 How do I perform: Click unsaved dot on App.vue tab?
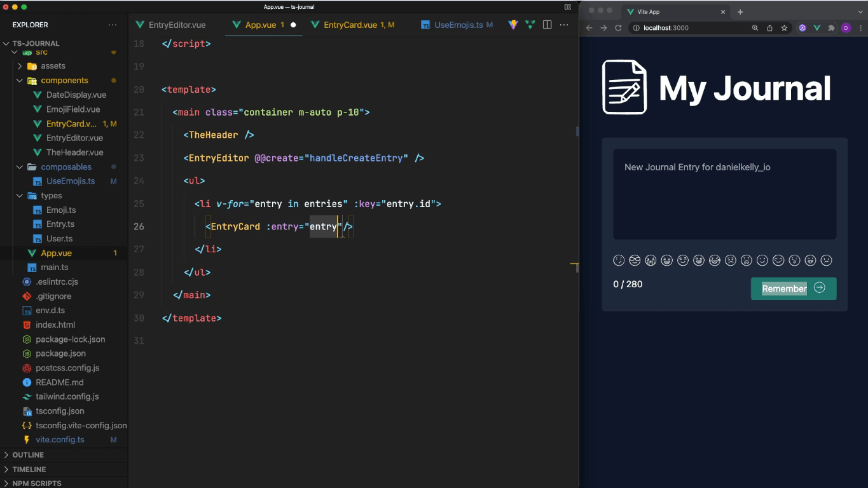point(293,25)
